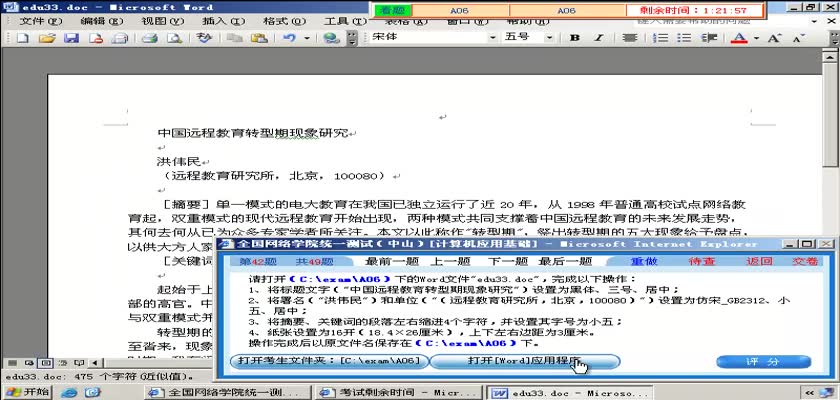Click the 看题 green button
Image resolution: width=840 pixels, height=400 pixels.
point(393,10)
